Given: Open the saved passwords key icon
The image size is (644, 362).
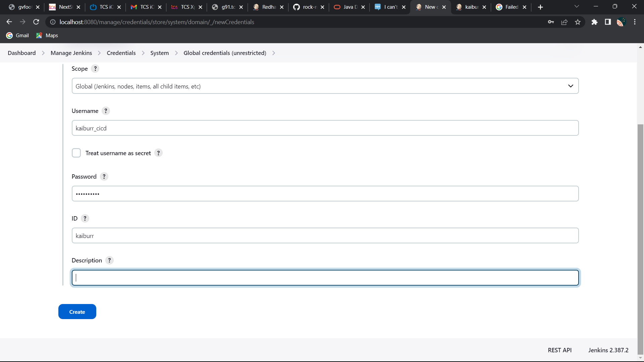Looking at the screenshot, I should pos(551,22).
